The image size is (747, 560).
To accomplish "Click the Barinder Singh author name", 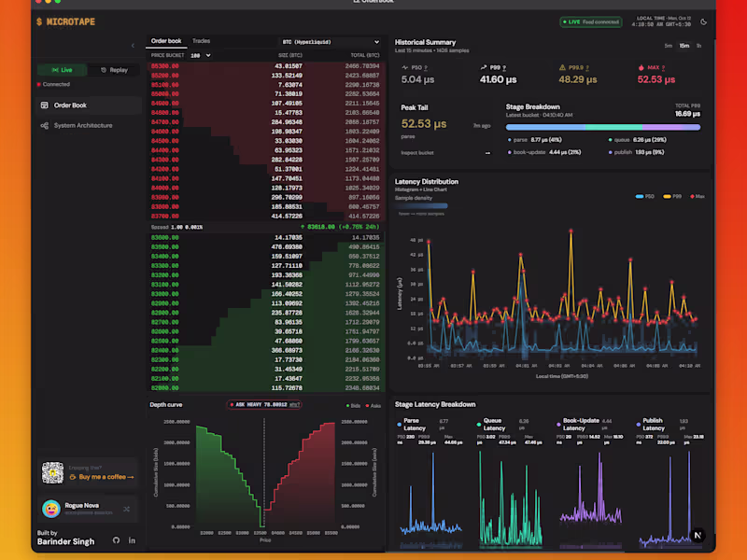I will [x=65, y=541].
